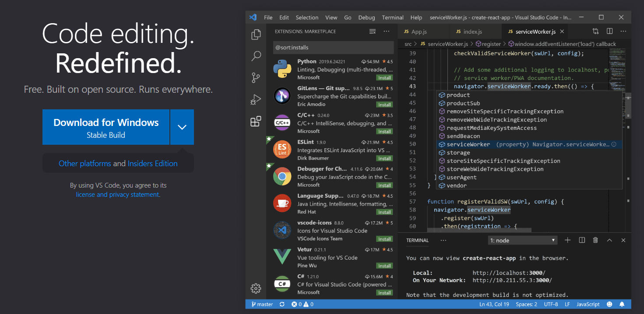Screen dimensions: 644x314
Task: Open the terminal selector '1: node' dropdown
Action: [x=523, y=241]
